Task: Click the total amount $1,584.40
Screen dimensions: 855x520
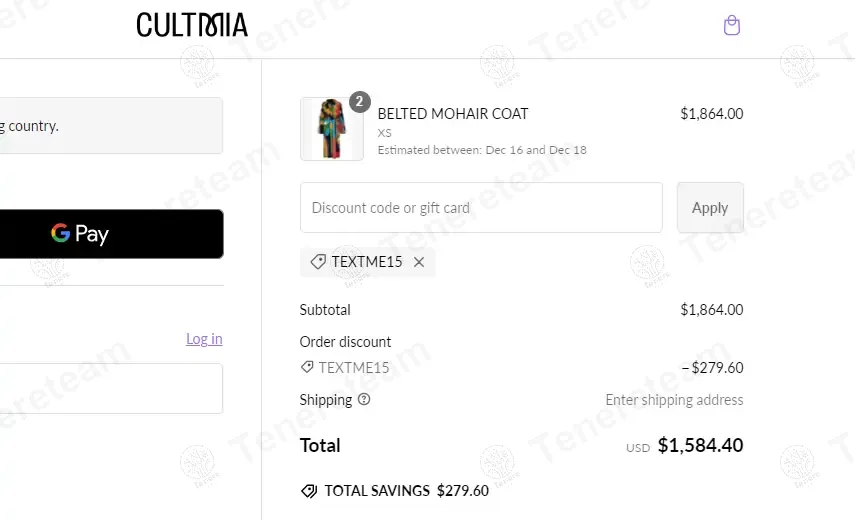Action: (x=700, y=445)
